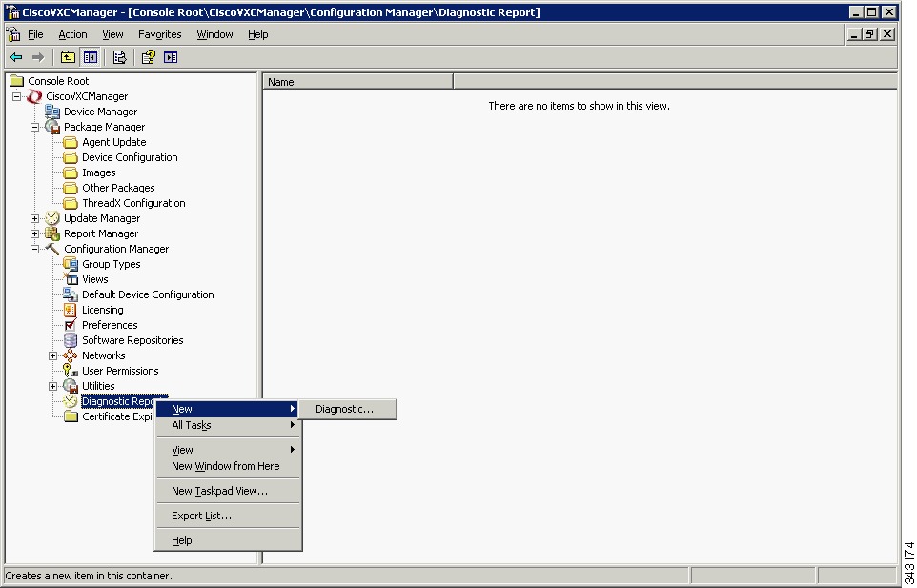
Task: Click the Update Manager clock icon
Action: pos(52,218)
